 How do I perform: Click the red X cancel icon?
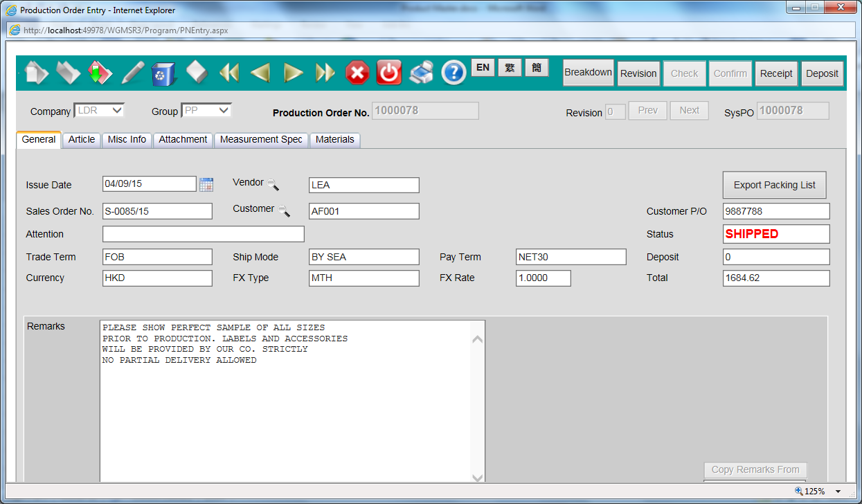coord(357,73)
